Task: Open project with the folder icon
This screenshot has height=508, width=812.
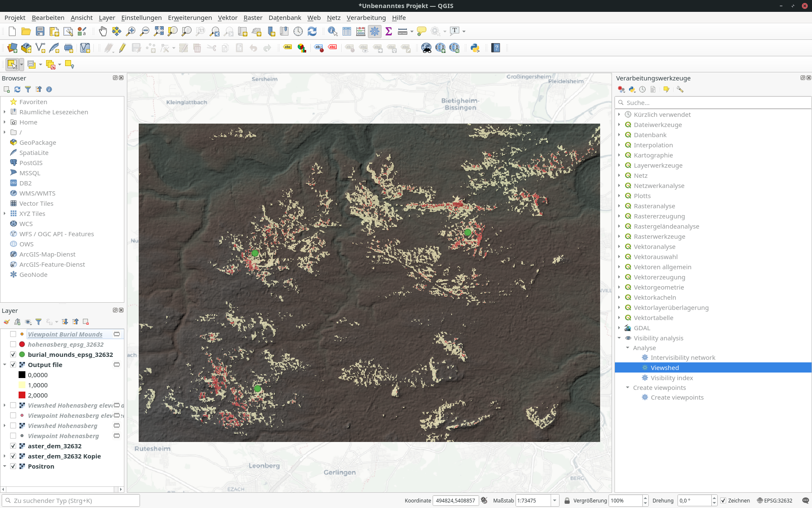Action: (x=26, y=31)
